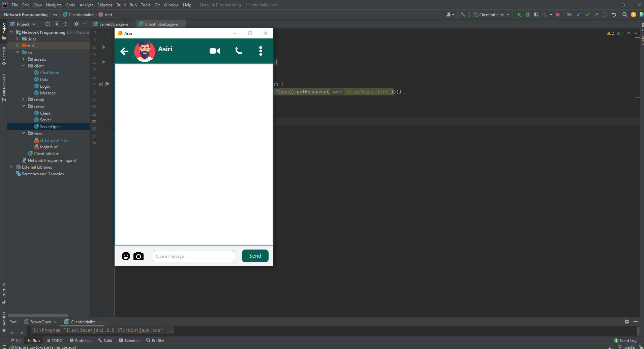Update project from Git

click(579, 14)
